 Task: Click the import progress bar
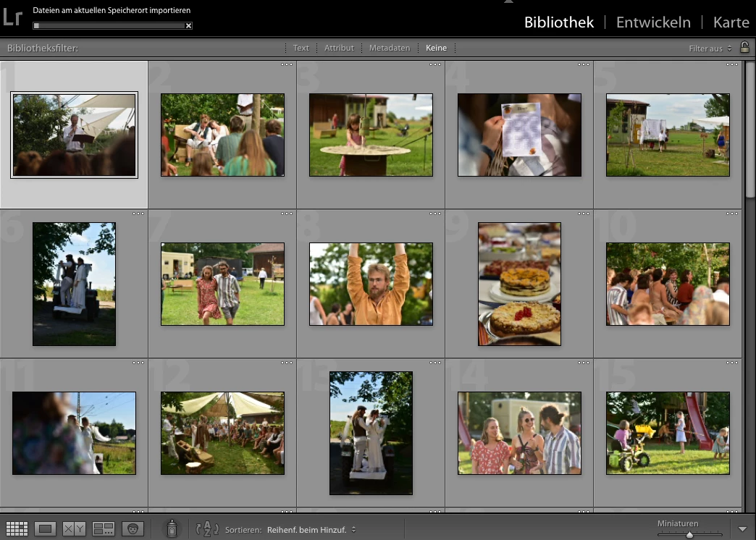pos(109,25)
